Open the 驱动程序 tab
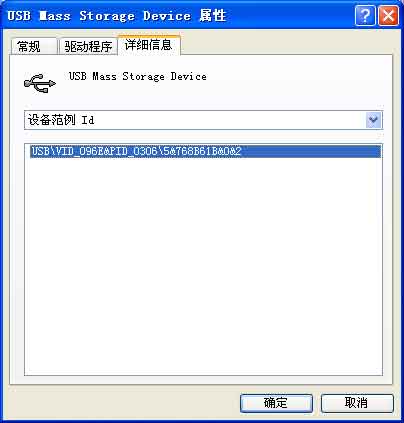404x423 pixels. coord(88,46)
